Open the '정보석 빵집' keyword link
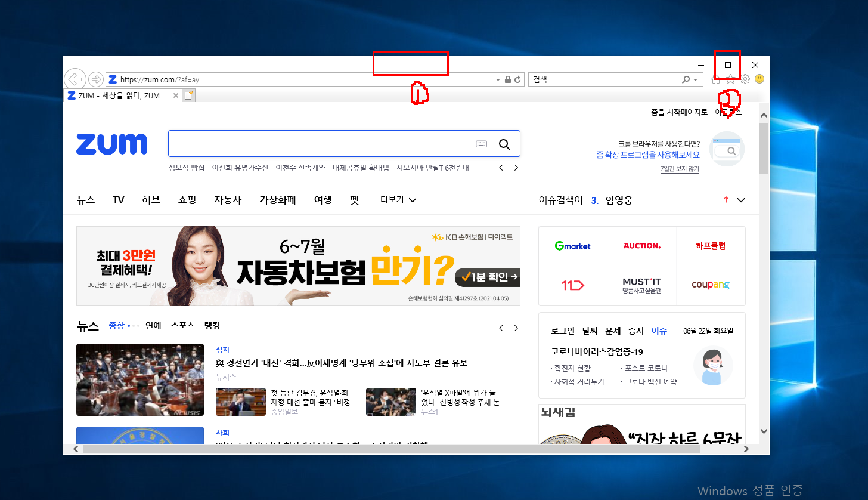This screenshot has width=868, height=500. click(186, 168)
